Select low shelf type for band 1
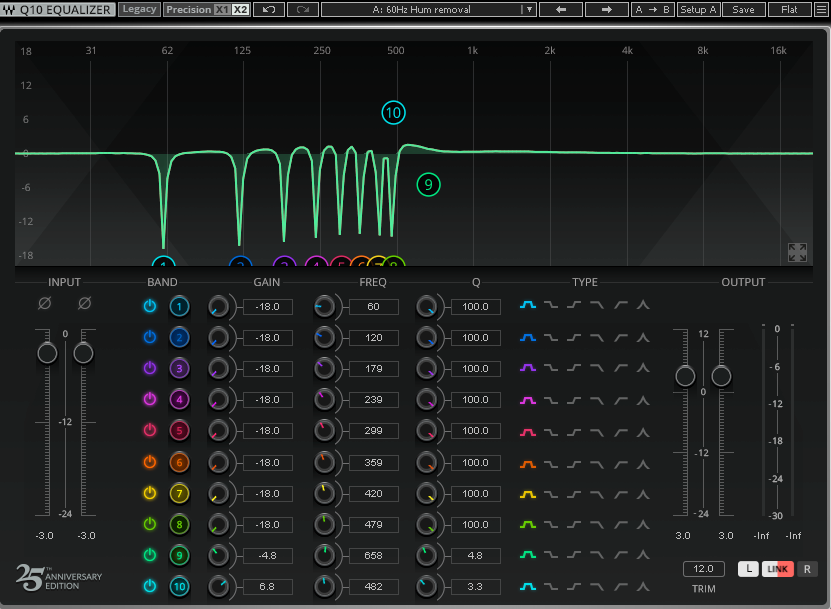 pos(551,305)
